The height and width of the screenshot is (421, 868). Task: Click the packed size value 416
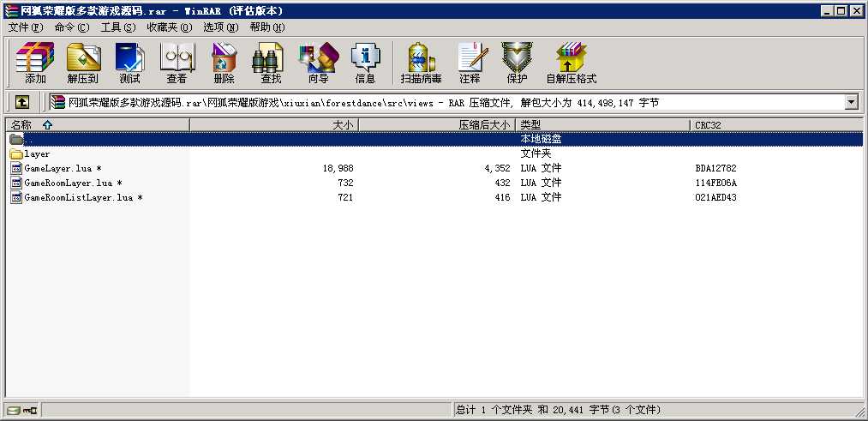click(x=503, y=197)
